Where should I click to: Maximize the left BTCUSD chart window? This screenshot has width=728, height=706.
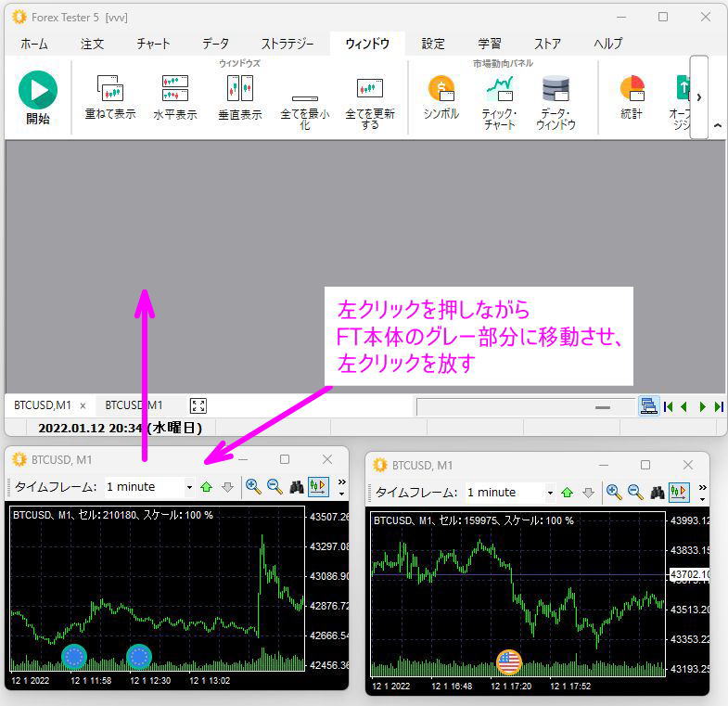tap(285, 459)
